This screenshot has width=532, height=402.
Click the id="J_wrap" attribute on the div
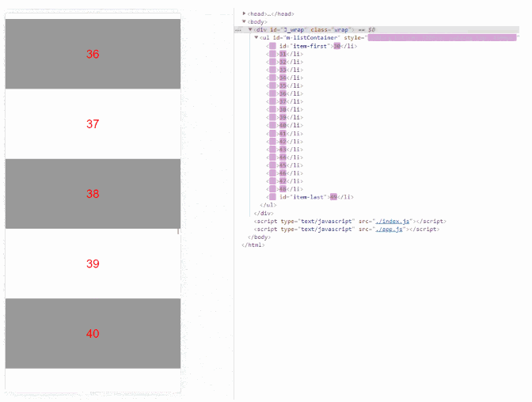coord(288,29)
